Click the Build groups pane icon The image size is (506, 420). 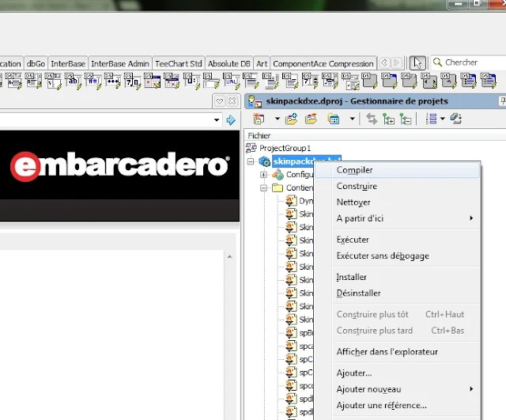pos(456,119)
